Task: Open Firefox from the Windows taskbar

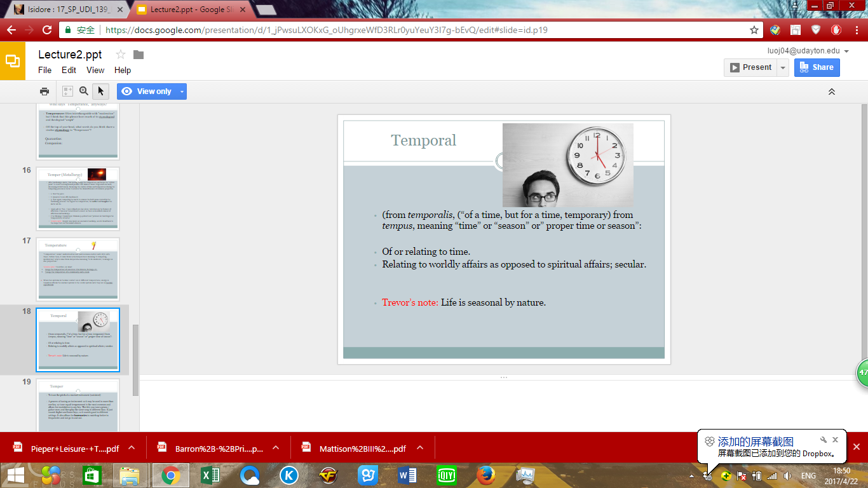Action: [485, 475]
